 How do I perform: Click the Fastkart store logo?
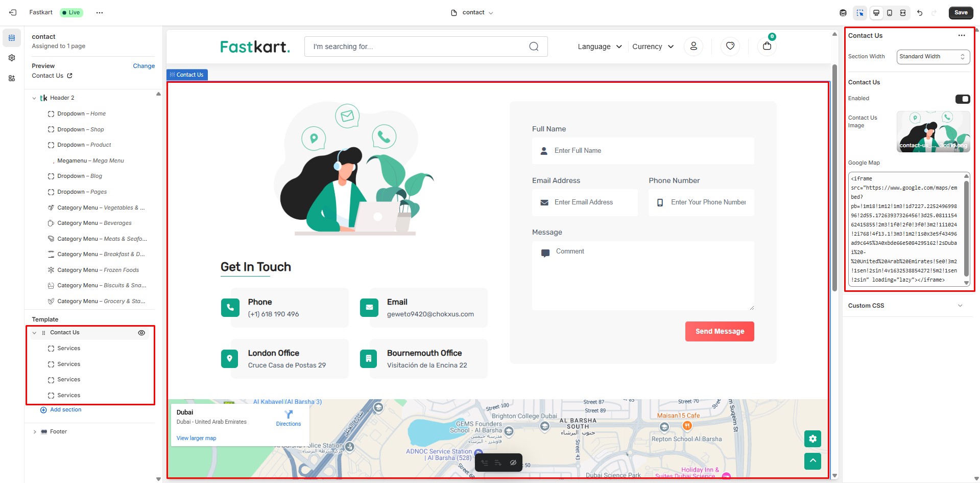(255, 47)
